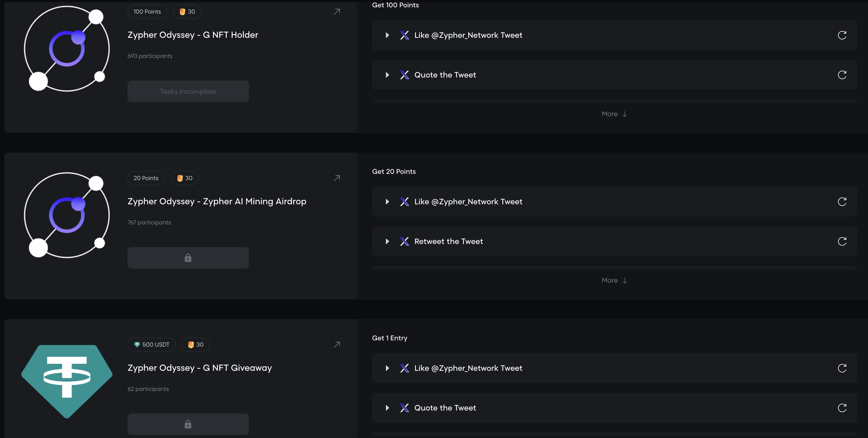
Task: Click X logo on G NFT Holder Quote task
Action: 404,75
